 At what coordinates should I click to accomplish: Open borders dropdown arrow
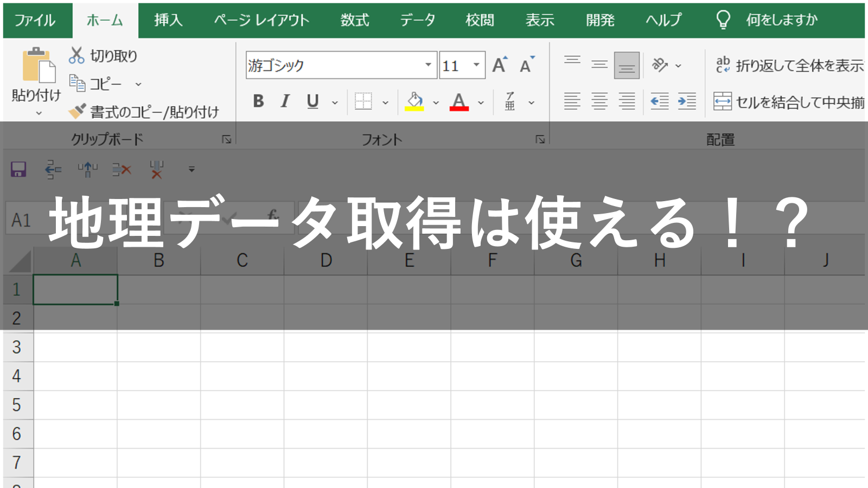[x=385, y=102]
